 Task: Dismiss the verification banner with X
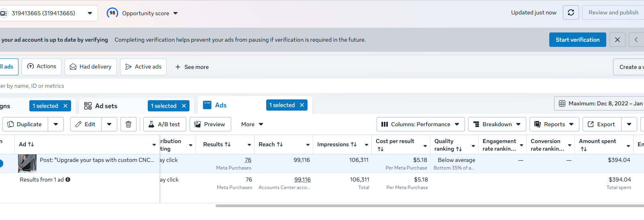pos(617,40)
